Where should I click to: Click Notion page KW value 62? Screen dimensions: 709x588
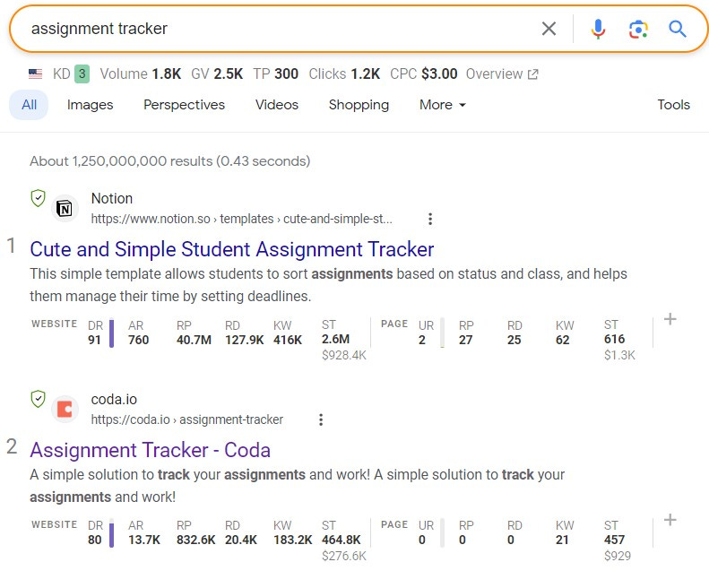click(562, 340)
